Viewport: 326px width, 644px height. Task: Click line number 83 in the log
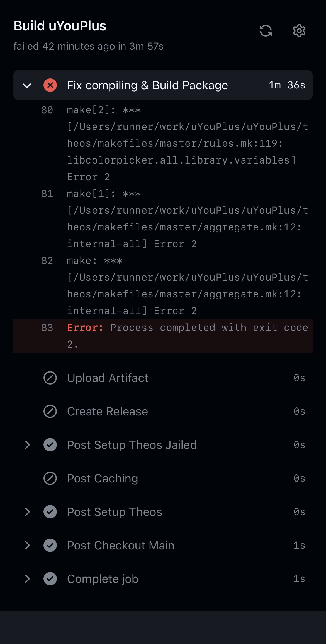coord(48,327)
